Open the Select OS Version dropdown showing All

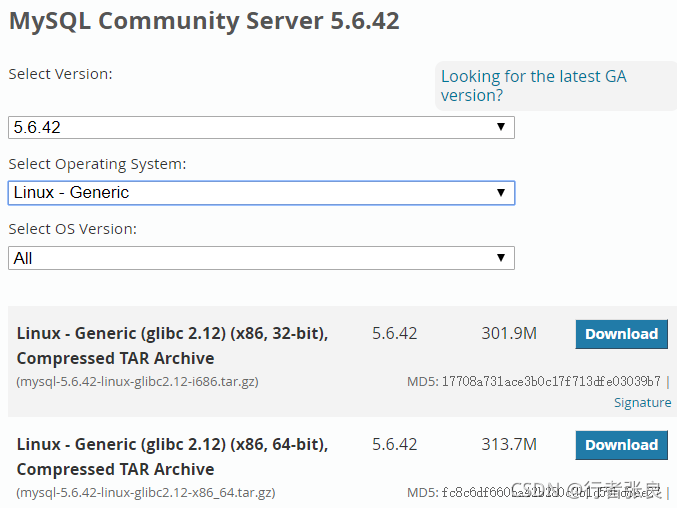[261, 258]
